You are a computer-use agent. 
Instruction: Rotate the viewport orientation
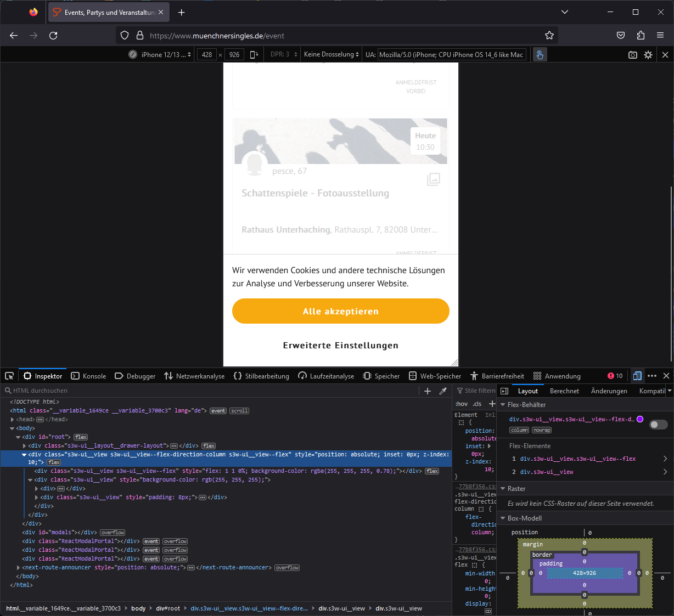(254, 54)
